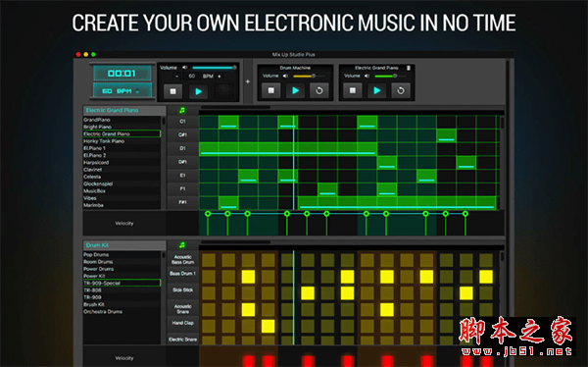588x367 pixels.
Task: Trigger the Electric Snare row label
Action: click(x=182, y=340)
